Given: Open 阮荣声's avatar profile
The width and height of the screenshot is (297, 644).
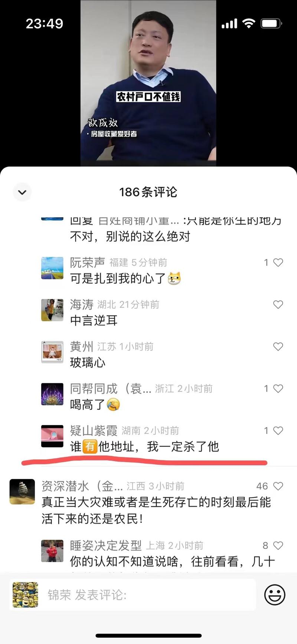Looking at the screenshot, I should pos(52,268).
